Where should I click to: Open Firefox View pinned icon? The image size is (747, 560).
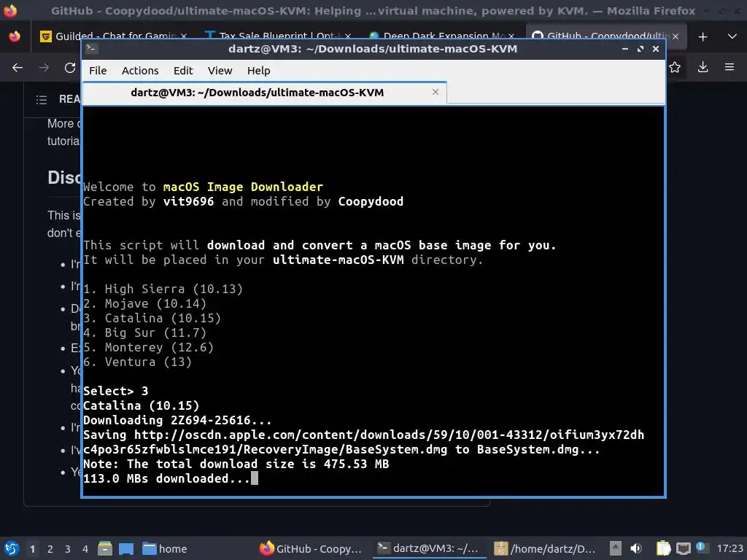click(x=15, y=36)
